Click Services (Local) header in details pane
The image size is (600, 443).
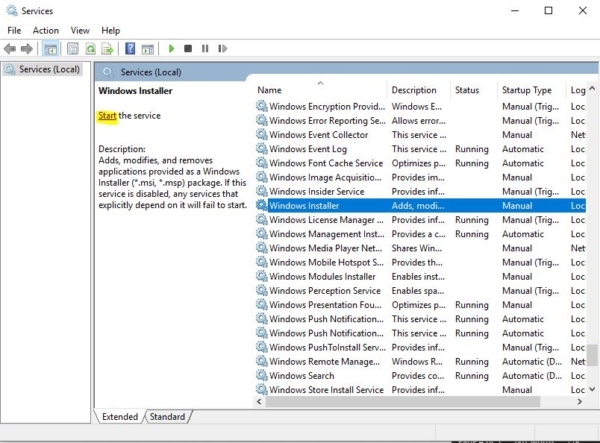151,72
